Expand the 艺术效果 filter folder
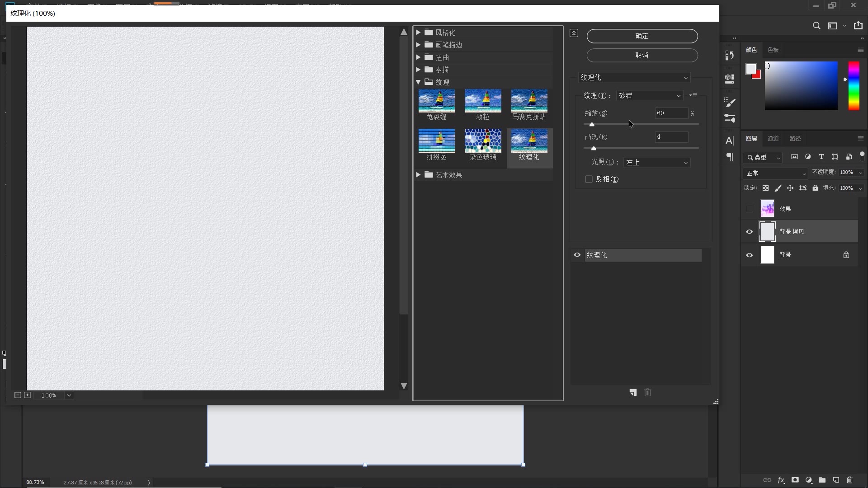868x488 pixels. [418, 175]
